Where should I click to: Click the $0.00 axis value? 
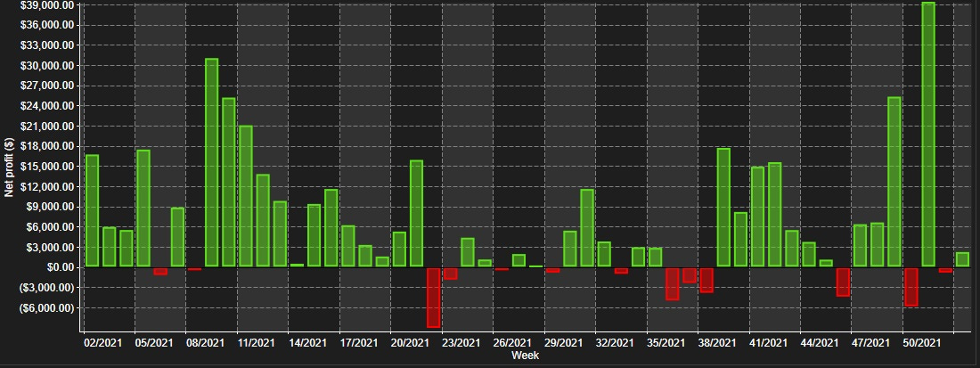(x=61, y=267)
